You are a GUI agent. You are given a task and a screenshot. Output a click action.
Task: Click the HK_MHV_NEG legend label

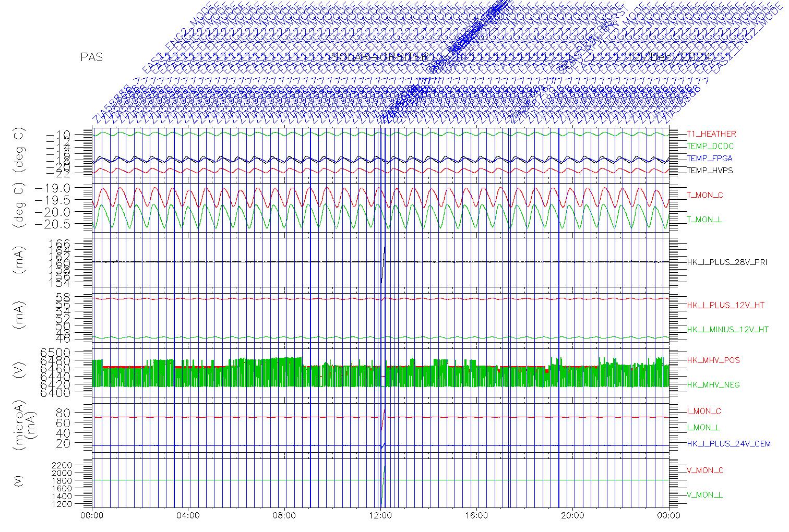coord(713,385)
